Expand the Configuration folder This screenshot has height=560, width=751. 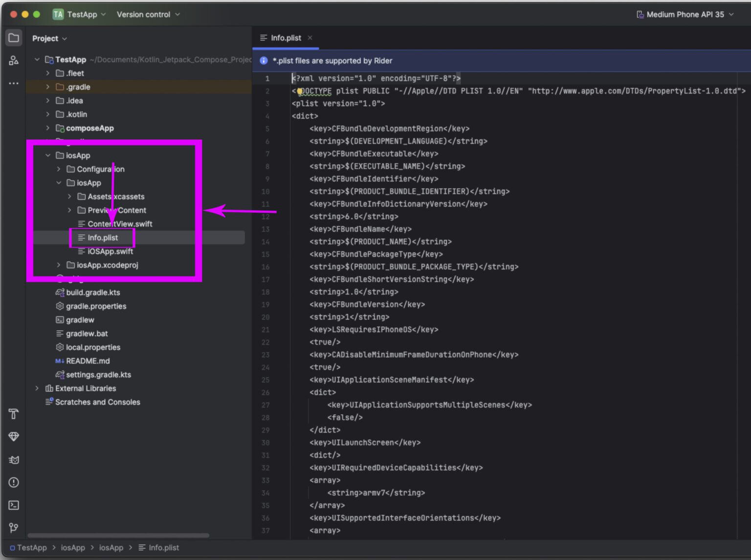59,169
